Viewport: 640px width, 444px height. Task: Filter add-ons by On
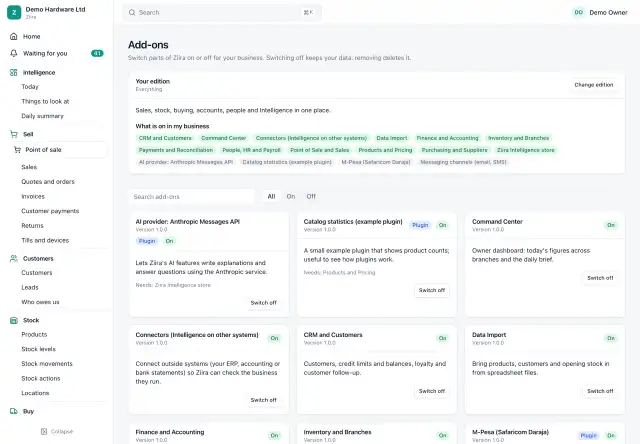291,196
